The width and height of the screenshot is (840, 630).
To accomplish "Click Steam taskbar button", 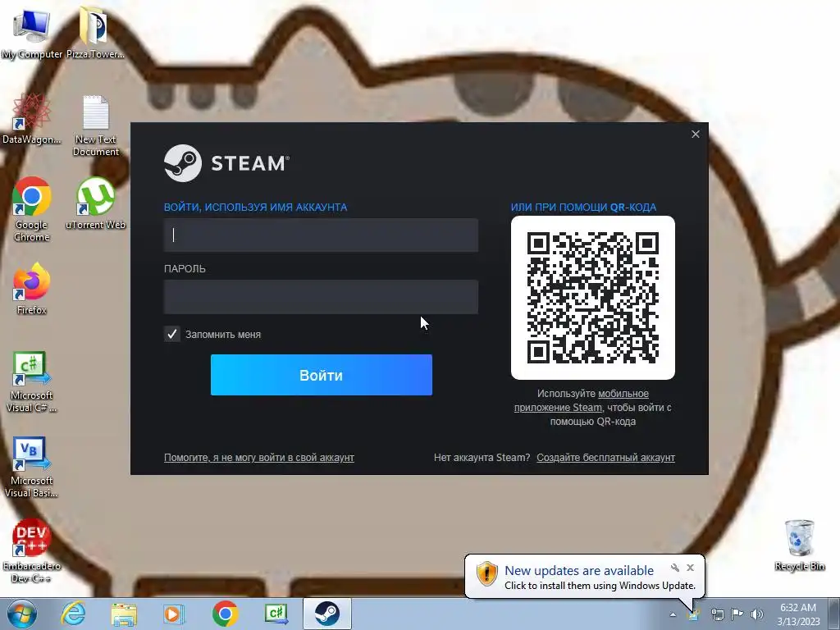I will tap(326, 614).
